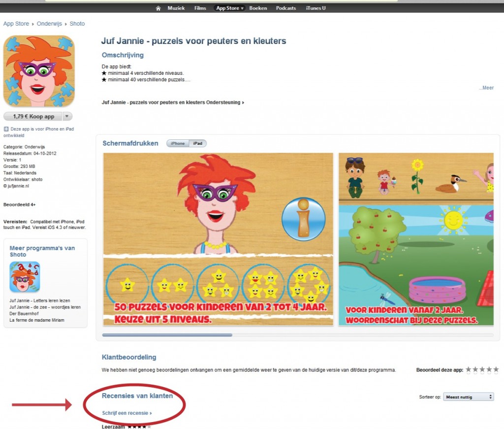
Task: Rate the app with the third star
Action: click(482, 369)
